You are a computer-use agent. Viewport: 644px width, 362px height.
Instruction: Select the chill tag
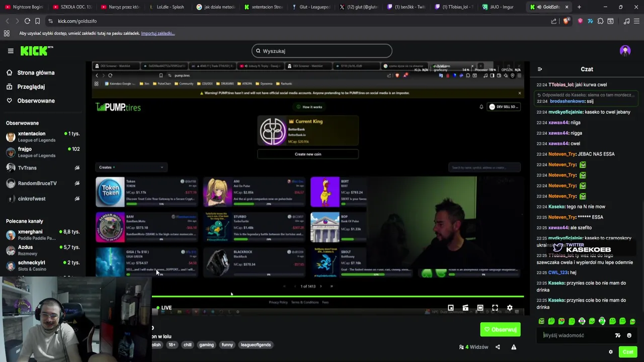pyautogui.click(x=188, y=345)
